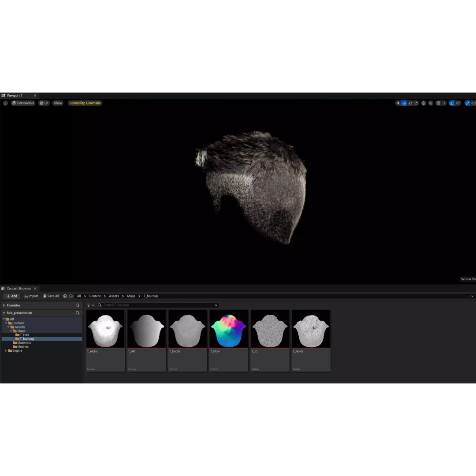
Task: Select the T_Flow texture thumbnail
Action: click(x=228, y=329)
